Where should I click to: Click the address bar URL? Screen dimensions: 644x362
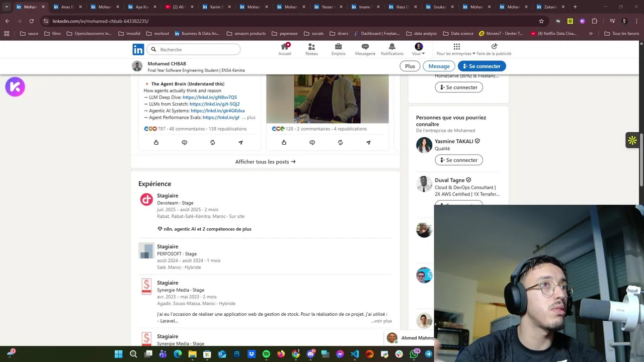pos(101,21)
